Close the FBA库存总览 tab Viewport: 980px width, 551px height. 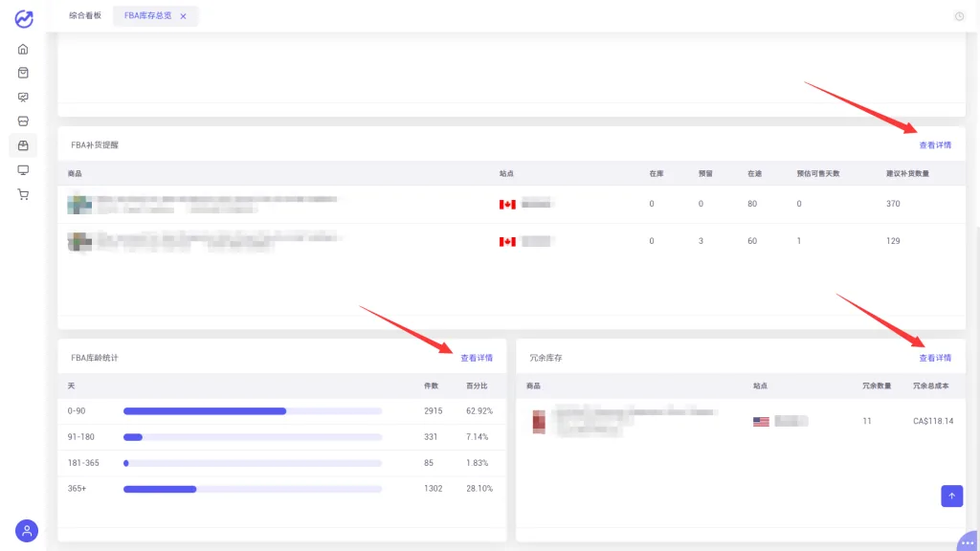[x=183, y=16]
